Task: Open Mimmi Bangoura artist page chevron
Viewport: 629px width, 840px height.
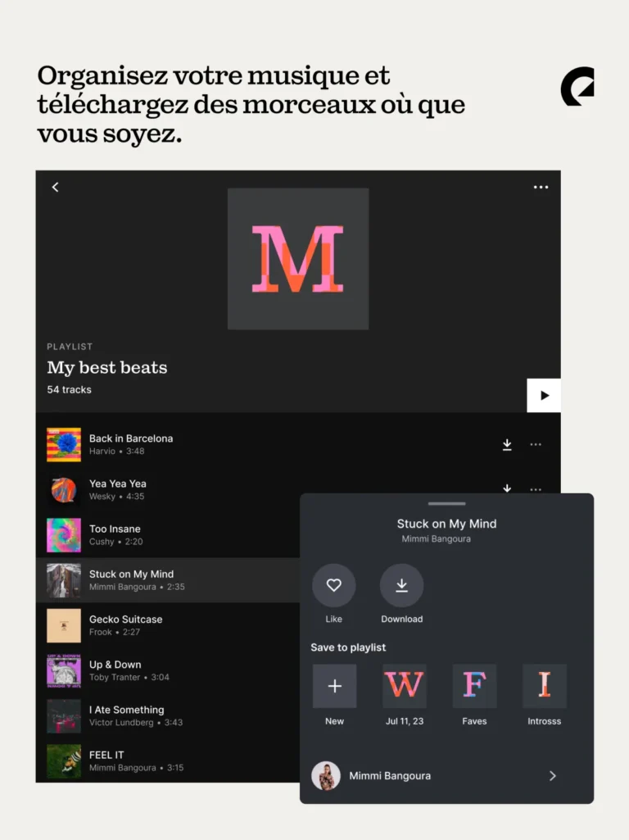Action: click(x=553, y=776)
